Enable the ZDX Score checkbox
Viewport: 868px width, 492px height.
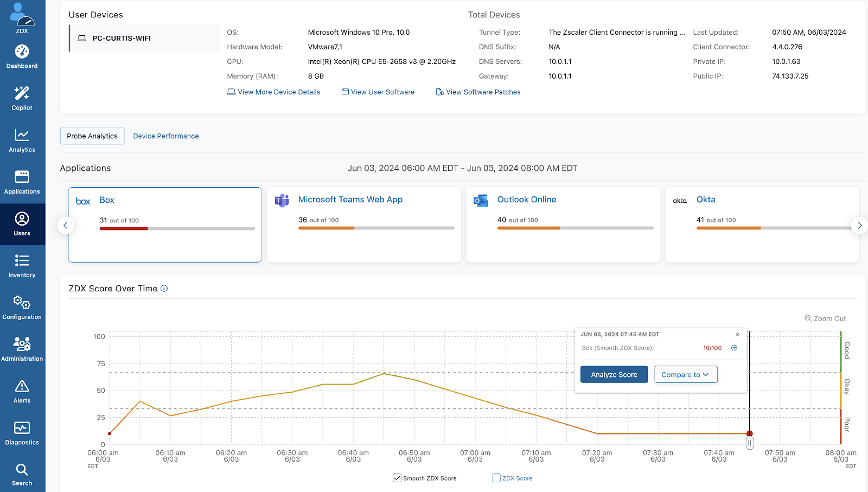coord(496,478)
